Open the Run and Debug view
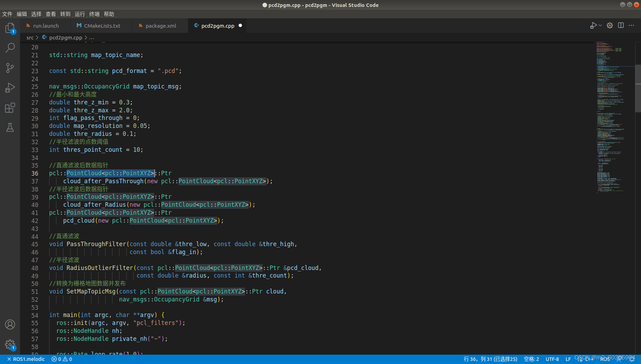The width and height of the screenshot is (641, 364). tap(10, 88)
